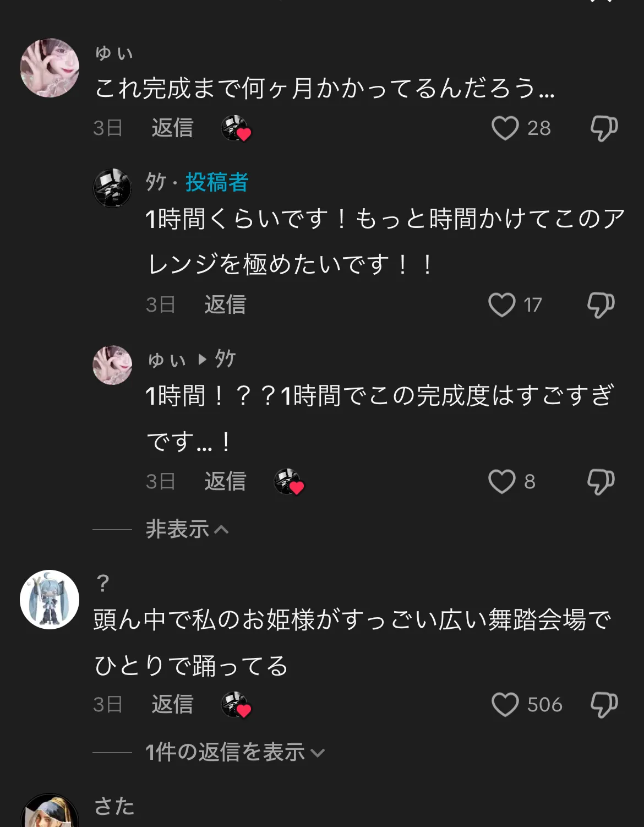Like the 投稿者 reply with 17 likes
Viewport: 644px width, 827px height.
click(502, 305)
